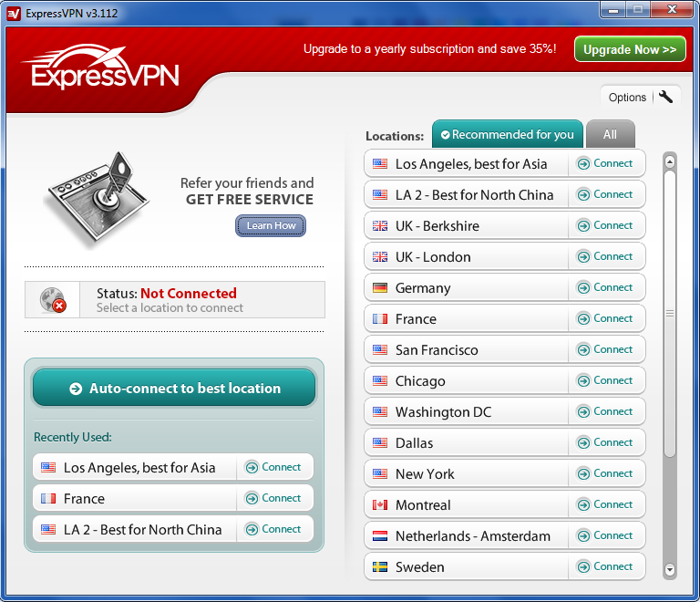Click the US flag beside Washington DC

click(380, 411)
